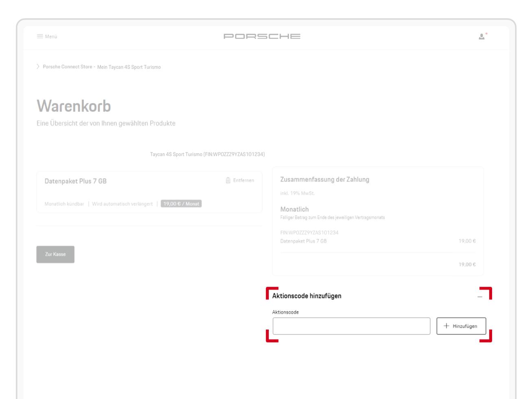
Task: Open the hamburger Menü icon
Action: (x=40, y=36)
